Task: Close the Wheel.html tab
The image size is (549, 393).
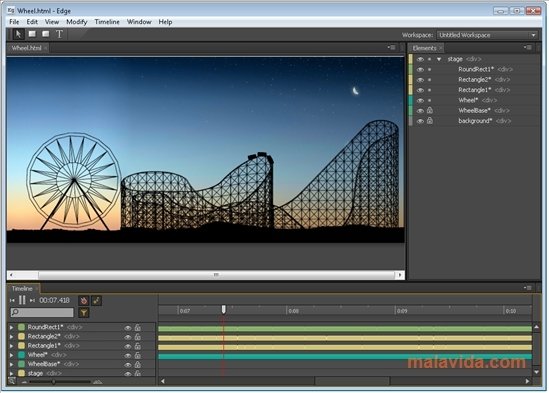Action: [46, 48]
